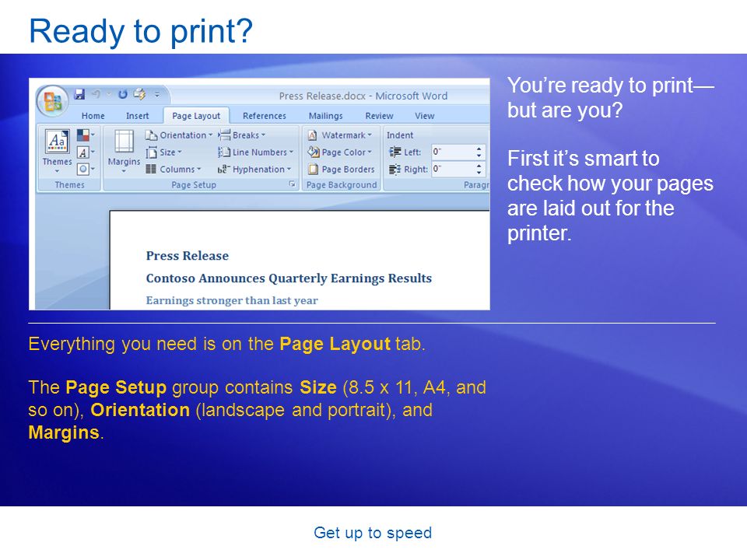
Task: Decrease the Right indent with down arrow
Action: (479, 173)
